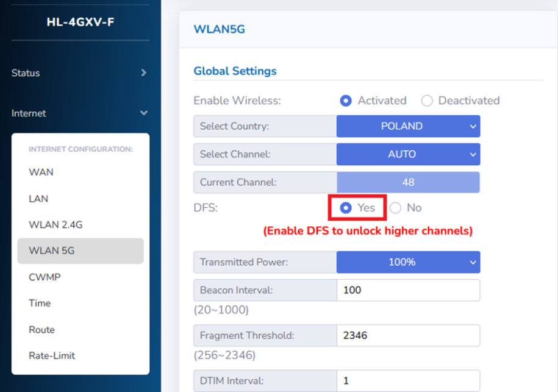Image resolution: width=558 pixels, height=392 pixels.
Task: Open the LAN configuration page
Action: click(38, 198)
